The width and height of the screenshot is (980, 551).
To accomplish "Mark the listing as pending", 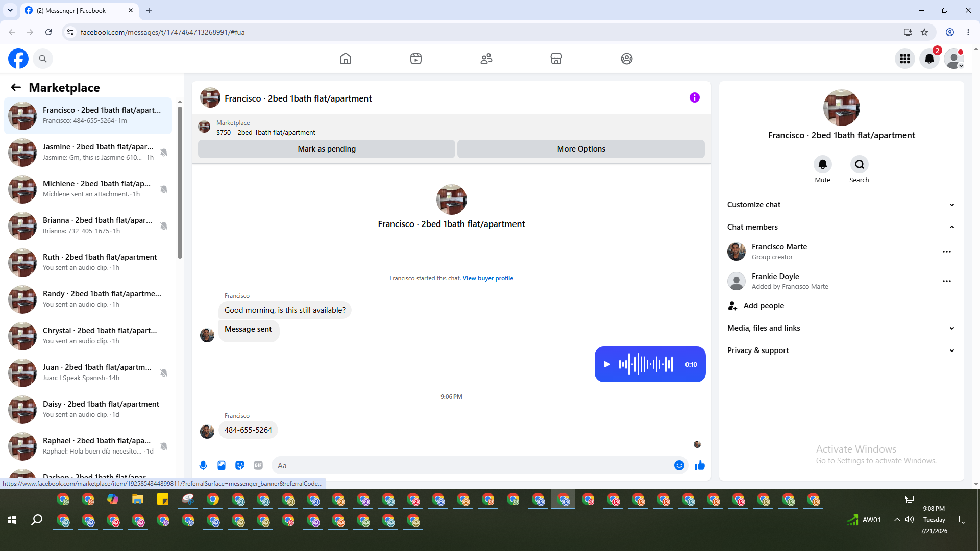I will pos(327,149).
